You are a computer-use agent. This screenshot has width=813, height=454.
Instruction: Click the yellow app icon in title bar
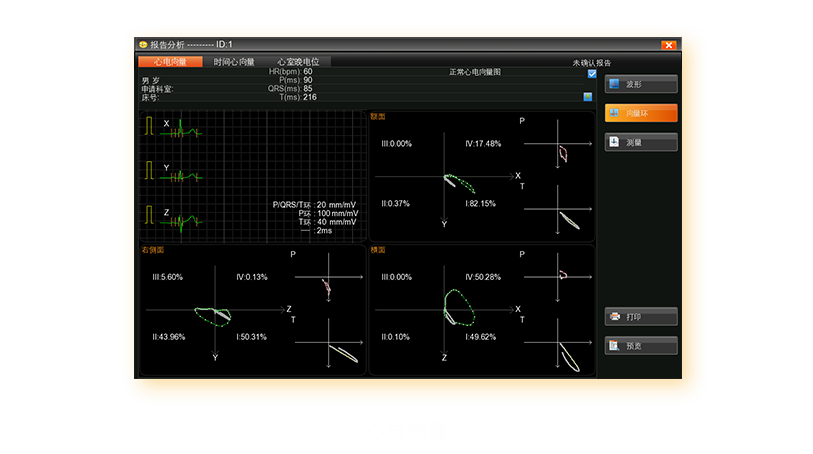point(143,45)
